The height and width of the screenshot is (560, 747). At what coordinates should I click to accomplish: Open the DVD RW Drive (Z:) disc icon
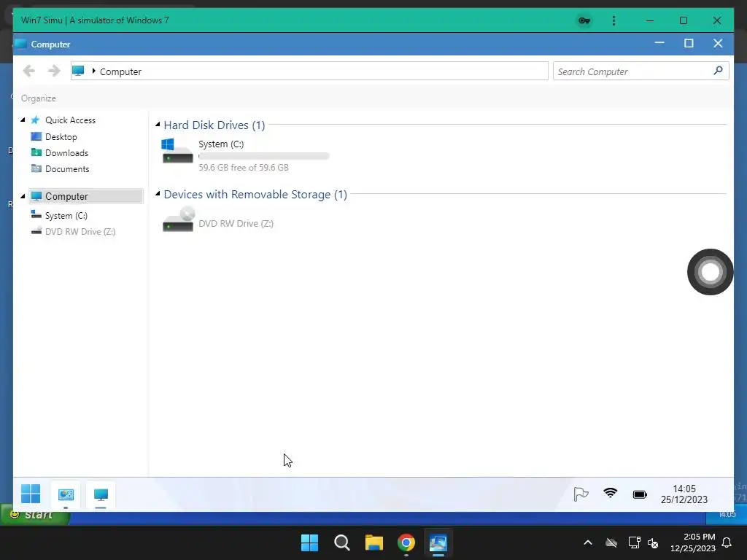[178, 219]
